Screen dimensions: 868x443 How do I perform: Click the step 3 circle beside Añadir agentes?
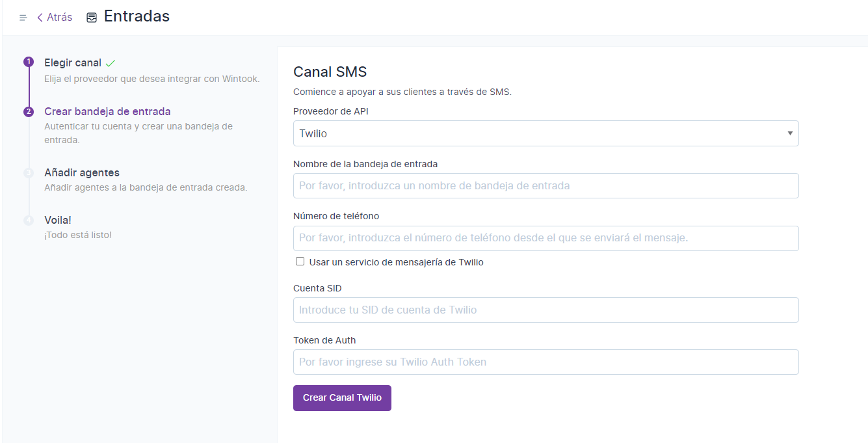coord(29,172)
